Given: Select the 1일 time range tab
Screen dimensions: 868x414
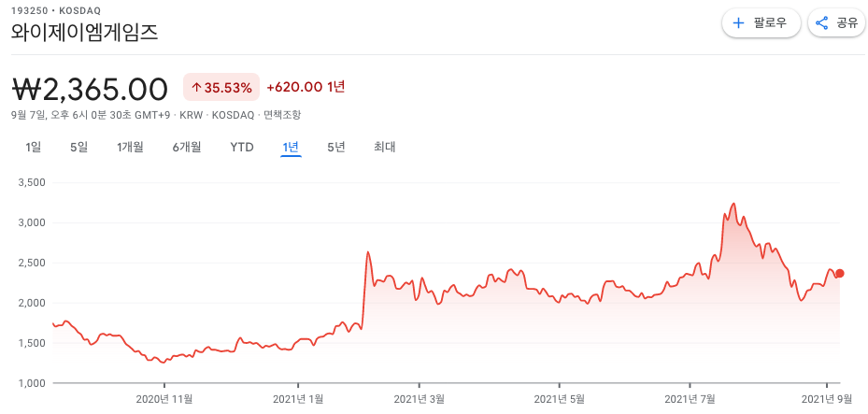Looking at the screenshot, I should 34,148.
